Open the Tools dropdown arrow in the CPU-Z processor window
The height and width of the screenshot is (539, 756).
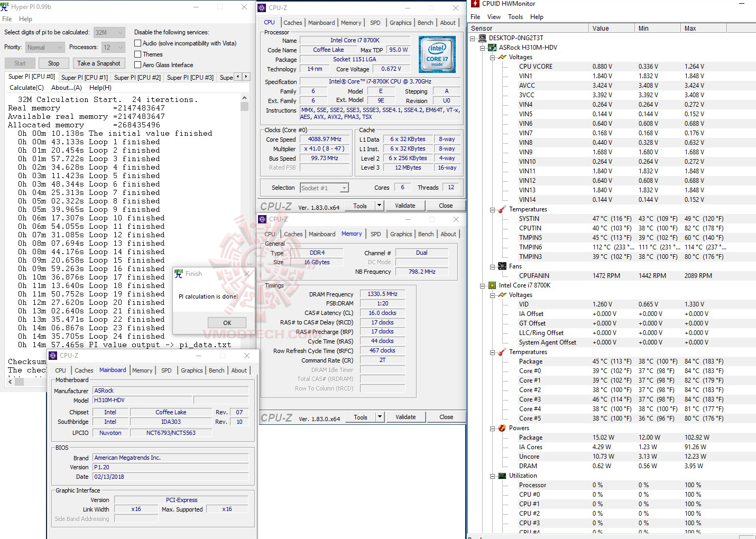tap(379, 206)
